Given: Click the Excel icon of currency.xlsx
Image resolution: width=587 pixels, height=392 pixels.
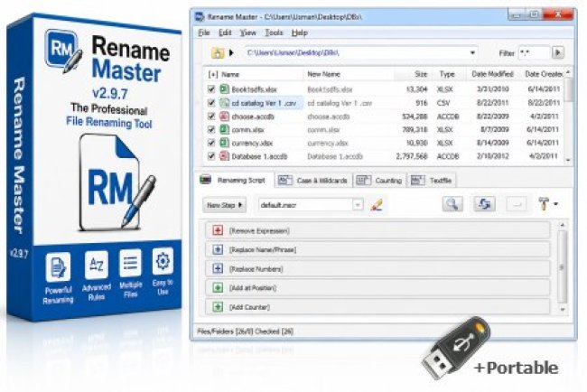Looking at the screenshot, I should tap(224, 143).
